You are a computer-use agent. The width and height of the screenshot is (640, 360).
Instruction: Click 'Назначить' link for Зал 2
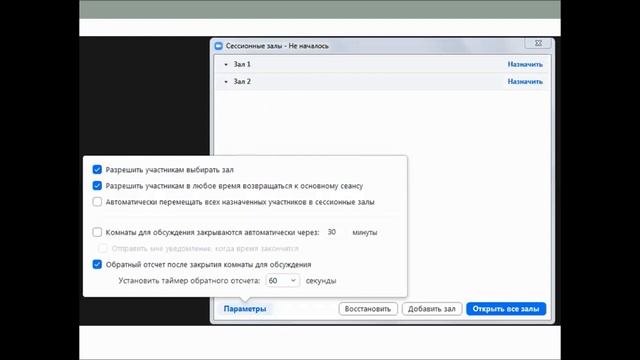525,82
